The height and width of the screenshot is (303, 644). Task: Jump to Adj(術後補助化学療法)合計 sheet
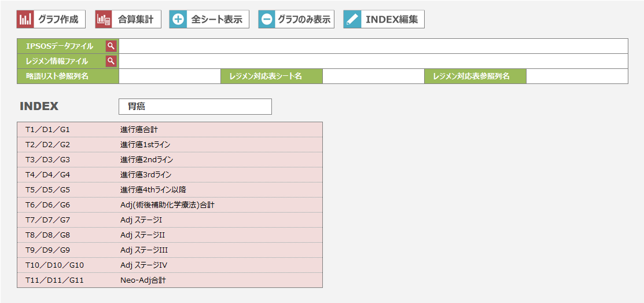(x=167, y=205)
